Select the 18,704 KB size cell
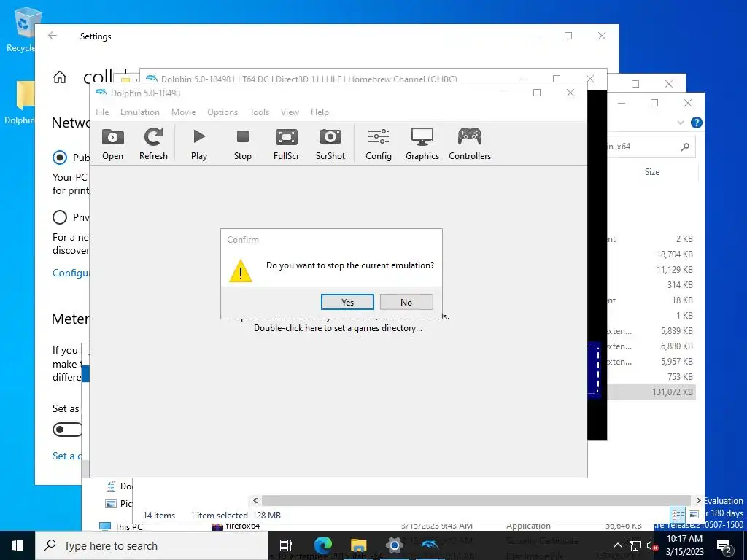747x560 pixels. (x=675, y=254)
